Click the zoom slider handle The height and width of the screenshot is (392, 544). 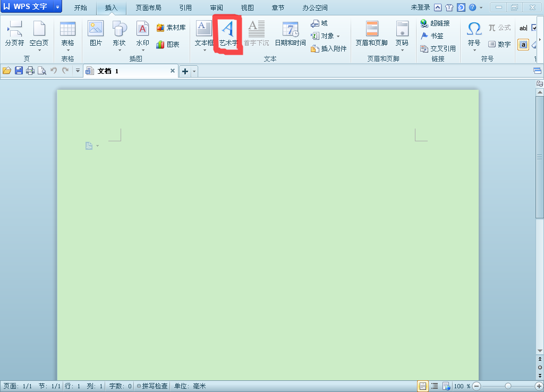click(508, 386)
